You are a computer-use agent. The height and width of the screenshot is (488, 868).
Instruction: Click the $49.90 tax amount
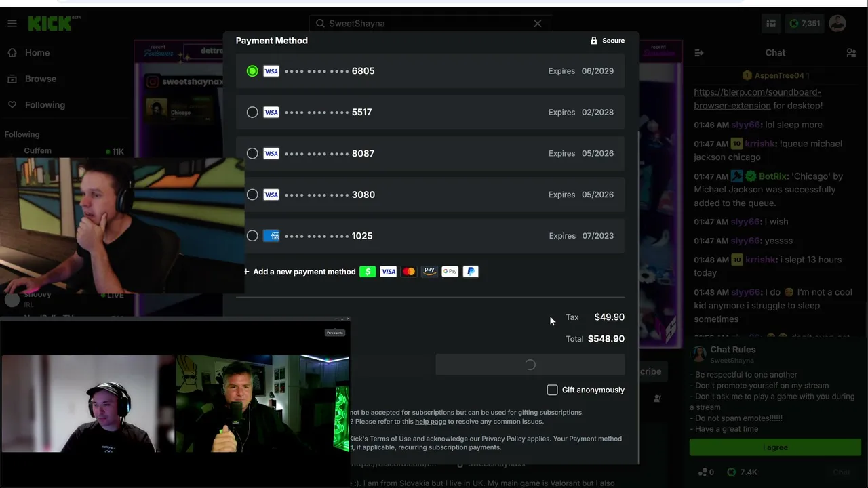[610, 317]
